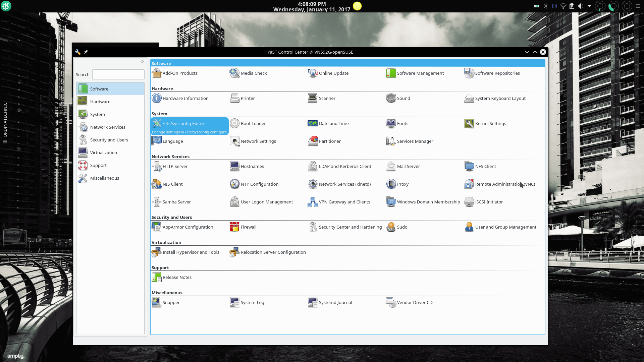Open User Logon Management
This screenshot has height=362, width=644.
pyautogui.click(x=261, y=202)
